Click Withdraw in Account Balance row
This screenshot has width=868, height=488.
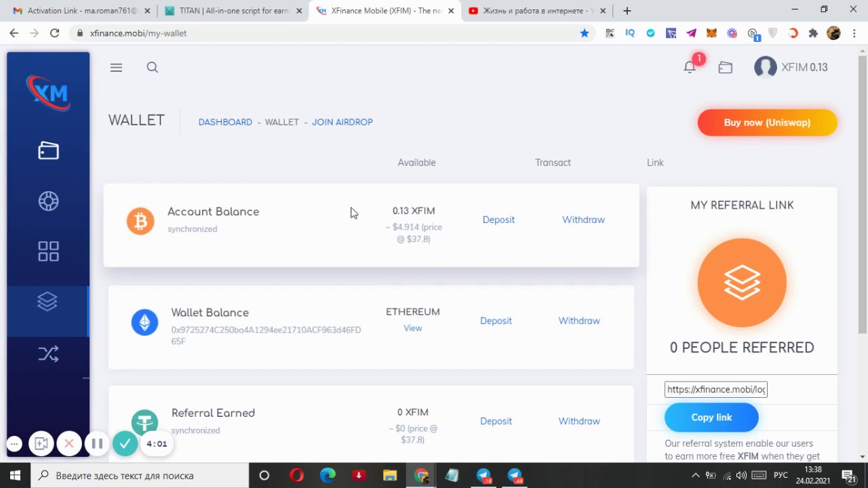pyautogui.click(x=583, y=220)
